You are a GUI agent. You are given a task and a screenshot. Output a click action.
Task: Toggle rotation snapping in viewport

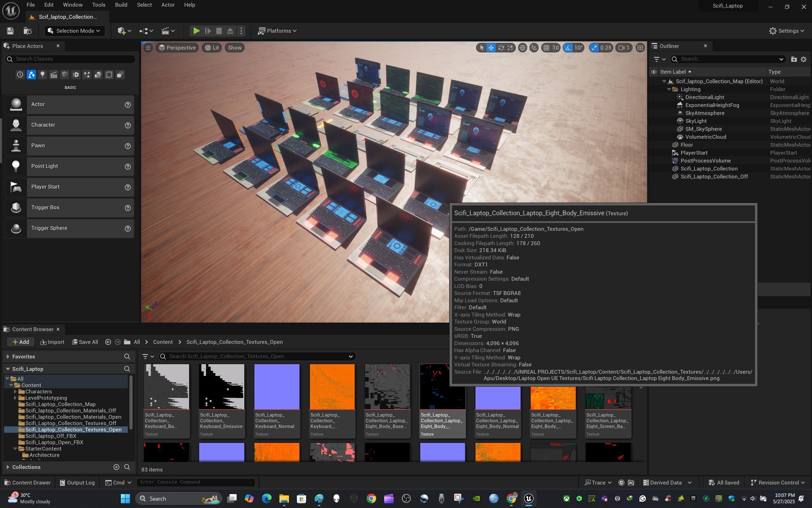[568, 48]
